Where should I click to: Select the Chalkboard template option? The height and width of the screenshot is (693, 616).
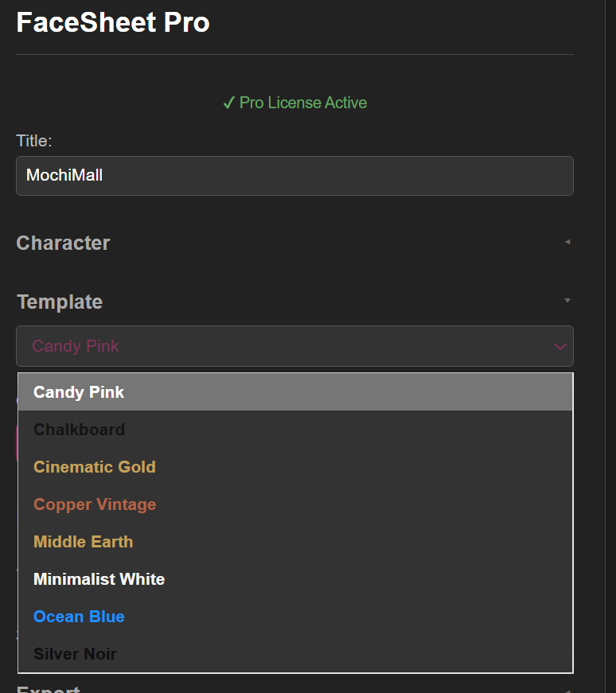pos(79,429)
